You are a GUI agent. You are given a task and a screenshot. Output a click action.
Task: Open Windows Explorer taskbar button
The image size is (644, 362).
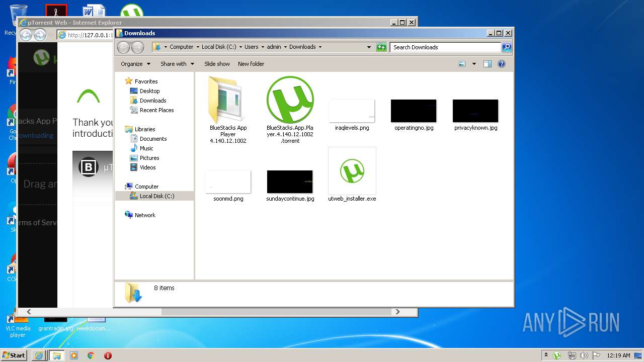56,355
